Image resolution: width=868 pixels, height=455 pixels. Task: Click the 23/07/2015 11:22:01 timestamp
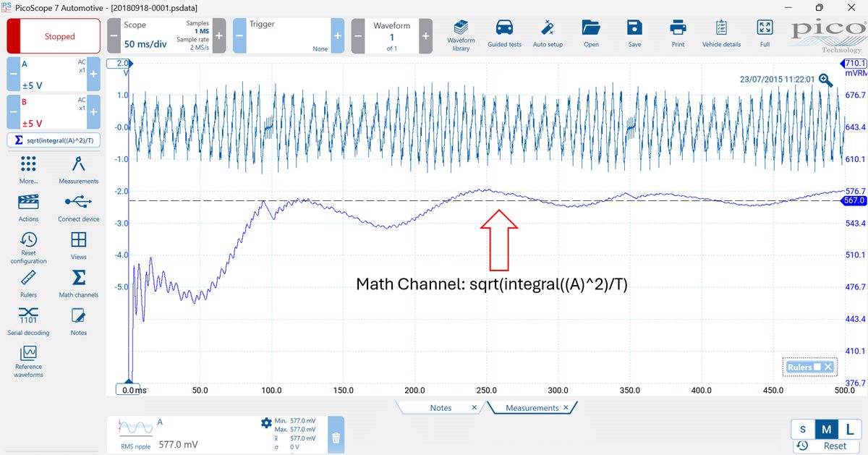click(777, 80)
